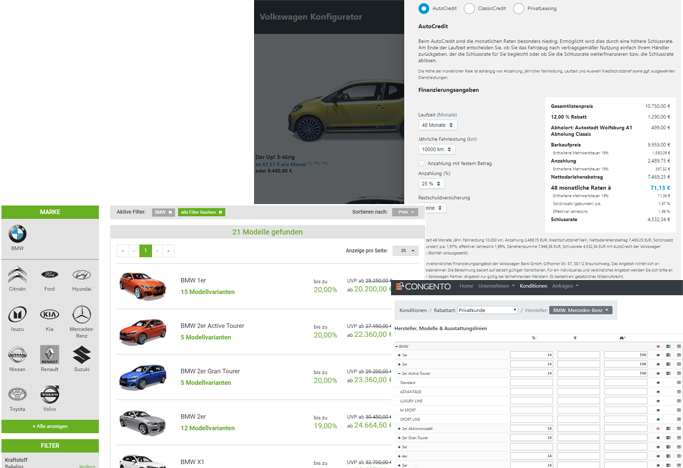Viewport: 683px width, 468px height.
Task: Click the columns icon for 2er Active Tourer
Action: point(668,373)
